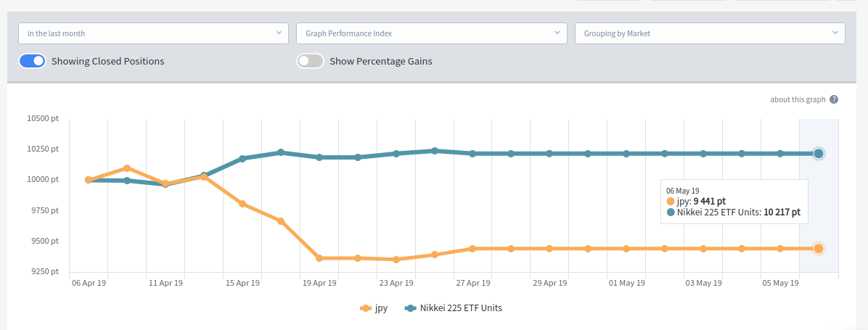The height and width of the screenshot is (330, 868).
Task: Click the jpy endpoint marker on 06 May
Action: [818, 249]
